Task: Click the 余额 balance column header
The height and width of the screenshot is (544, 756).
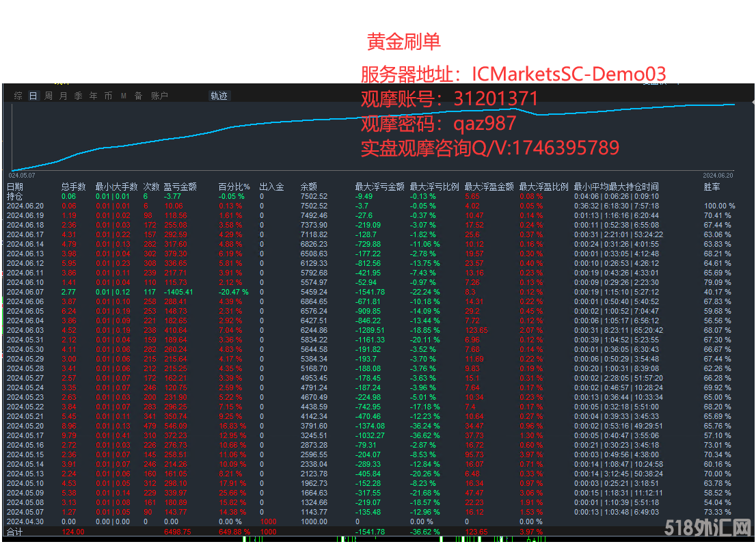Action: point(309,187)
